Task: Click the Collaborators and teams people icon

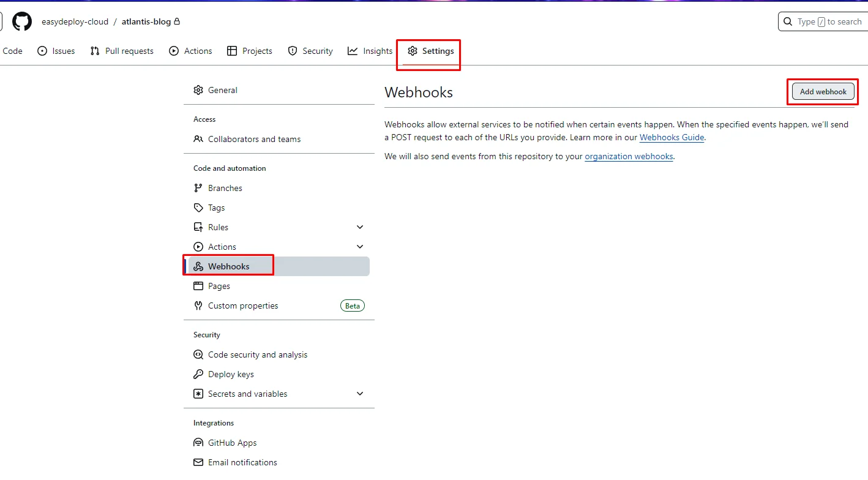Action: (x=198, y=139)
